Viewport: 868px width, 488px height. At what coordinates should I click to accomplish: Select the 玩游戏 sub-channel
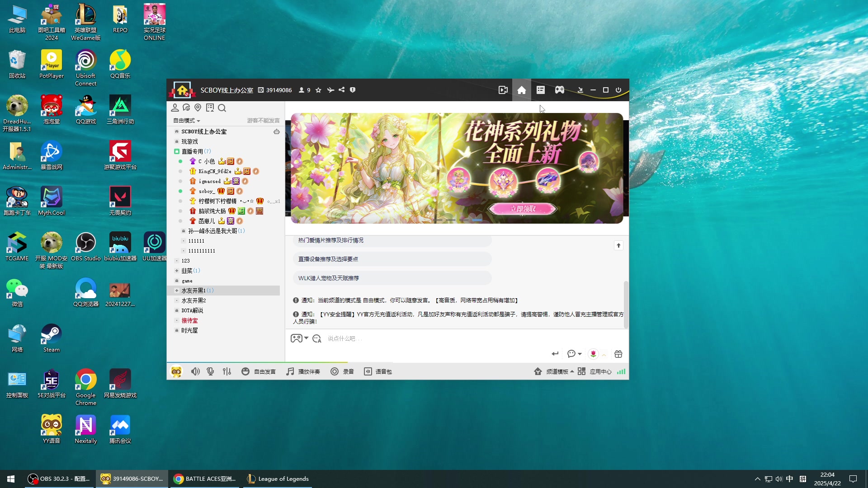[190, 141]
